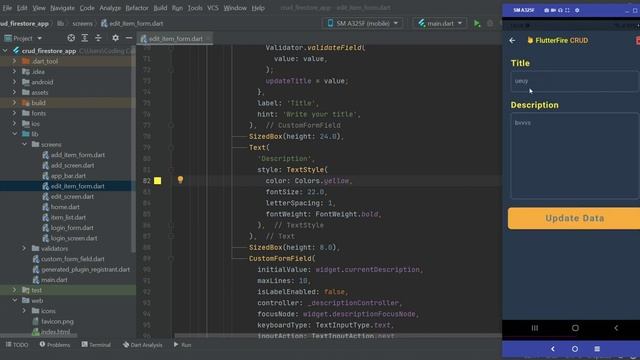
Task: Click the settings gear in SM A325F title bar
Action: point(577,10)
